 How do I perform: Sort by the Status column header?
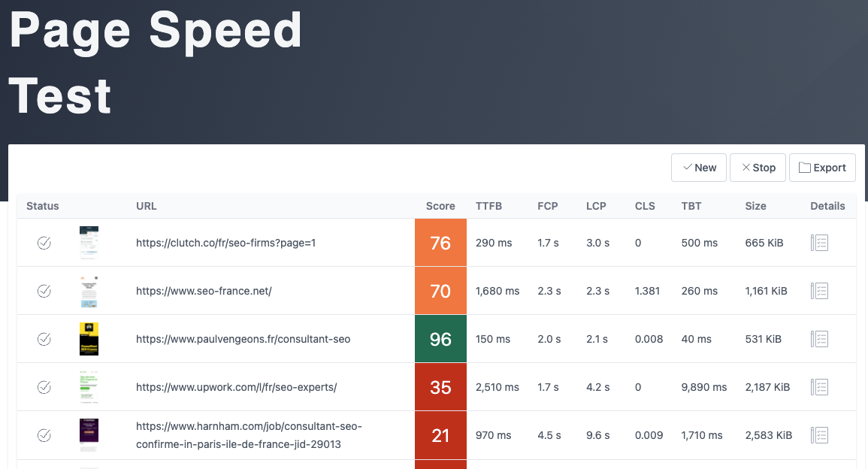point(43,206)
